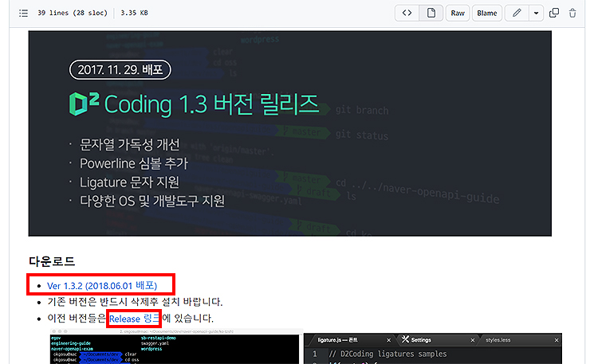
Task: Click the 3.35 KB file size text
Action: tap(134, 13)
